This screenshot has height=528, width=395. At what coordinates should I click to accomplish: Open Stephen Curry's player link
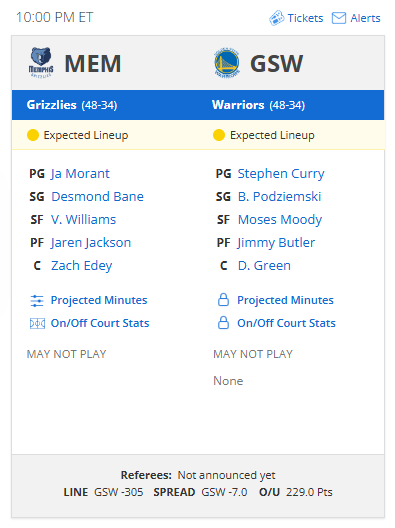[281, 174]
